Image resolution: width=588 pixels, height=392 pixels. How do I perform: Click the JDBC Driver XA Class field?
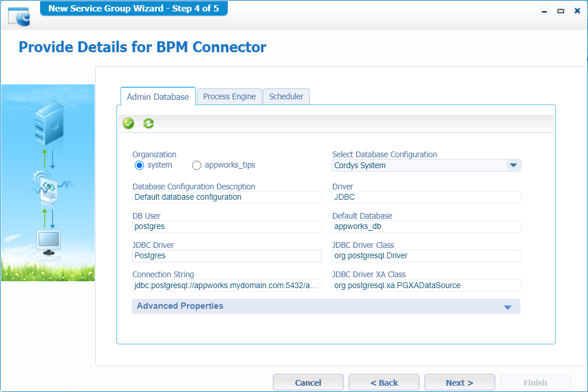[426, 285]
